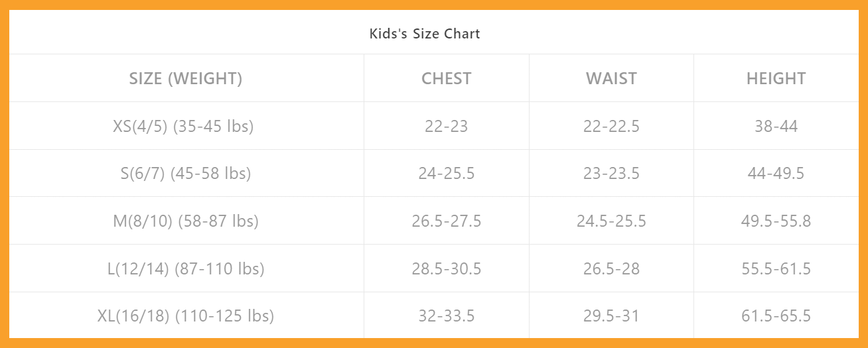This screenshot has width=868, height=348.
Task: Click the M height value 49.5-55.8
Action: point(776,221)
